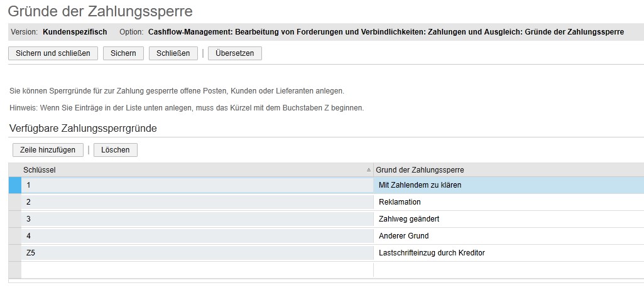
Task: Click the sort arrow in Schlüssel column
Action: pos(369,170)
